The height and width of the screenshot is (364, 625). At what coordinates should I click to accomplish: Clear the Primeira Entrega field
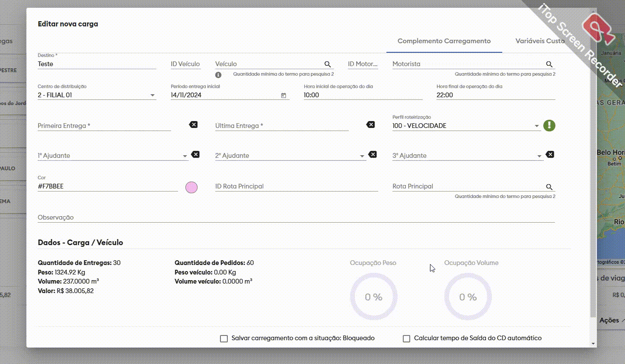pos(193,125)
